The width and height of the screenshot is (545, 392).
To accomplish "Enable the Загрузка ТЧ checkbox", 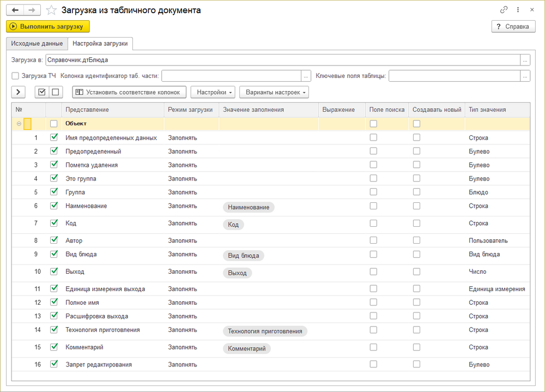I will tap(15, 76).
